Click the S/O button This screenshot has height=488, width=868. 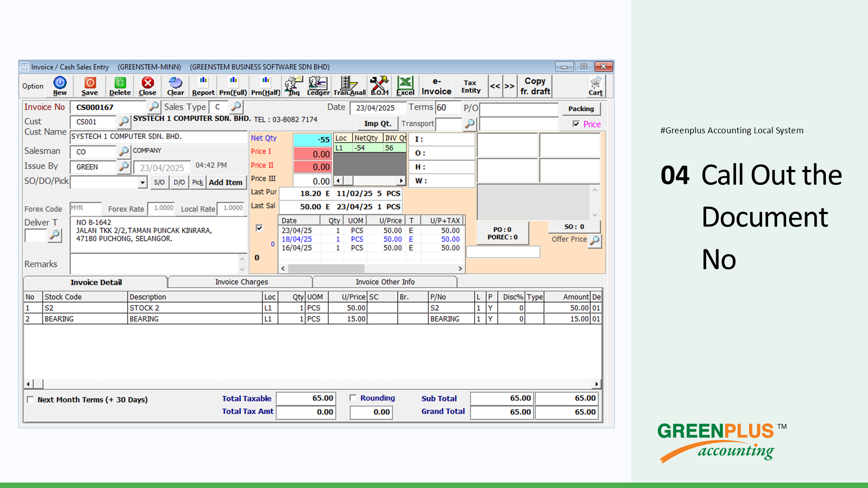159,182
